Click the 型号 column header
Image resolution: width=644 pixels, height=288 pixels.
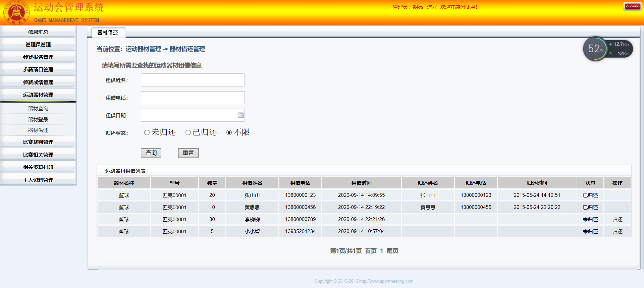pos(174,183)
